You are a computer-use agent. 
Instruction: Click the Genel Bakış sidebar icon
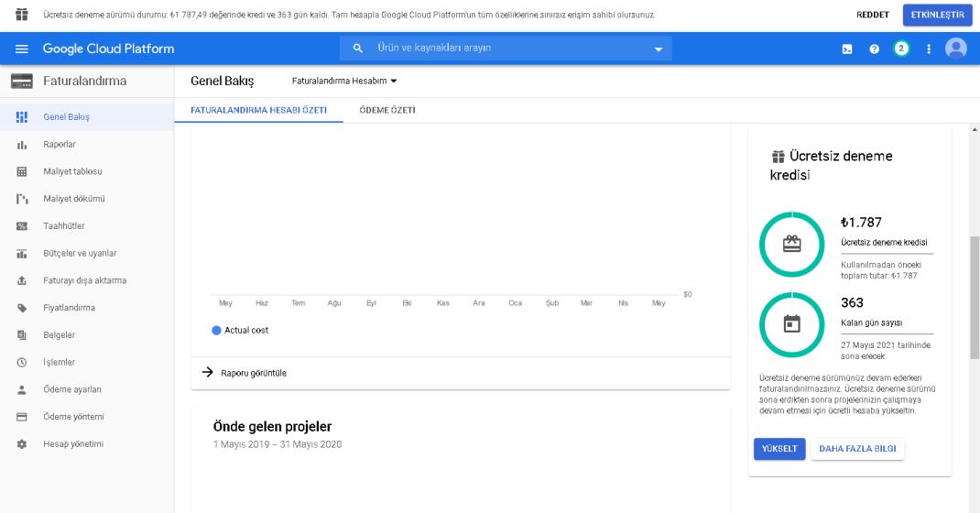[22, 117]
